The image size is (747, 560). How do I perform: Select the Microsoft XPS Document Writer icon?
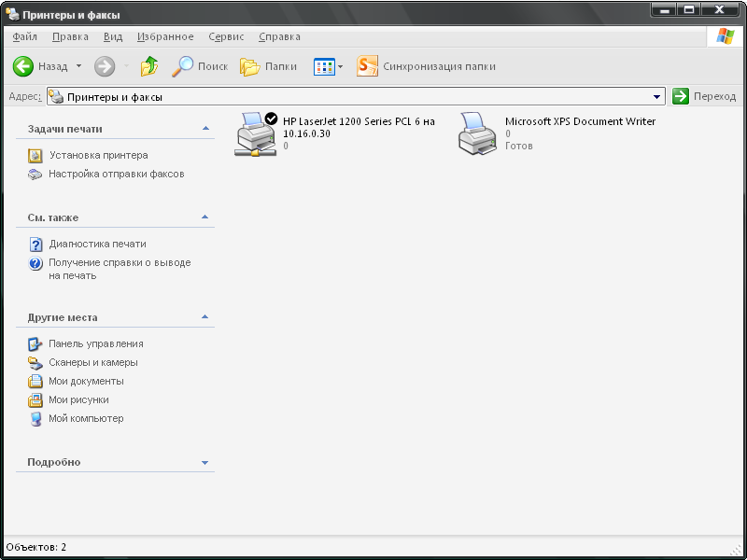(x=477, y=133)
